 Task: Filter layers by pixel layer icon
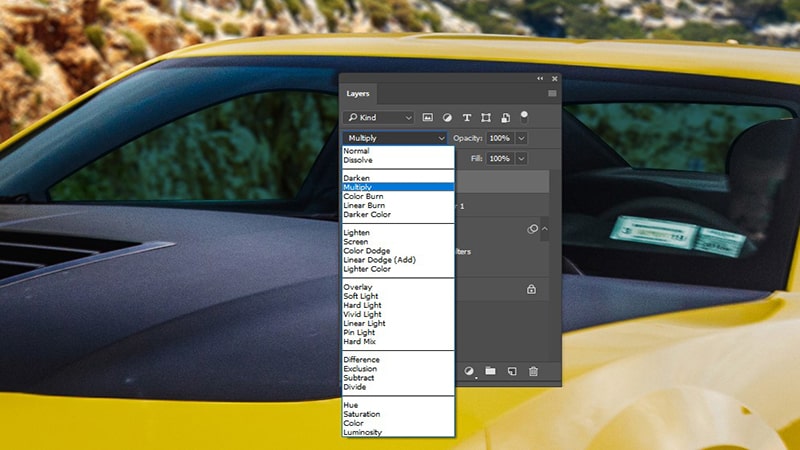[x=428, y=117]
